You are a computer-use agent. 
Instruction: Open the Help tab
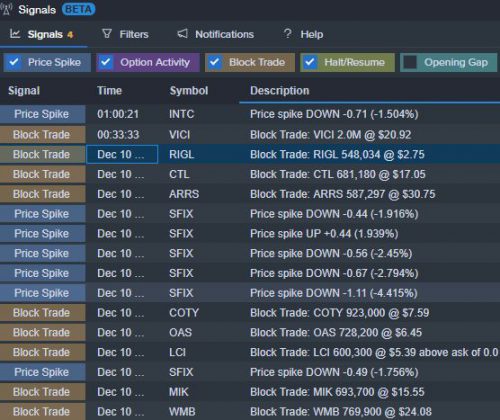point(303,34)
